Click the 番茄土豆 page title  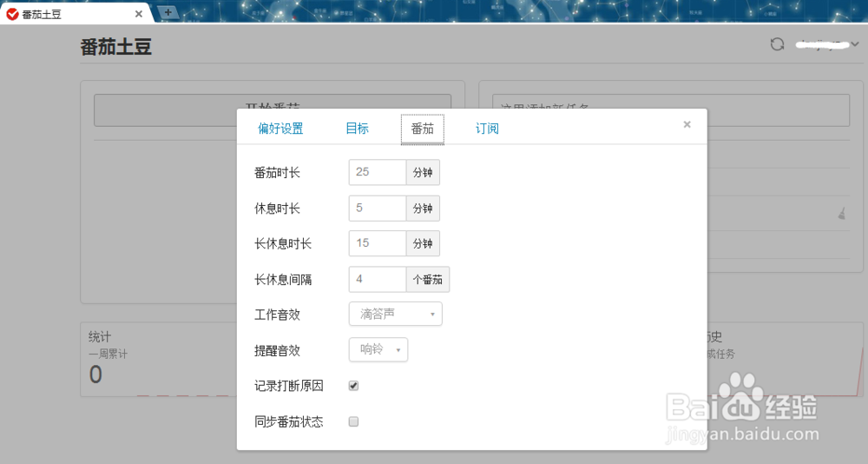115,47
